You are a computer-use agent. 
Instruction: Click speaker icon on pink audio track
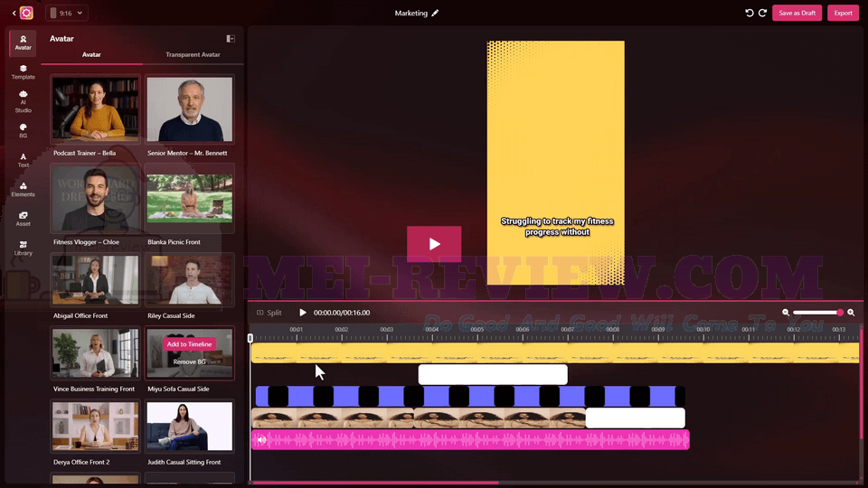pyautogui.click(x=261, y=440)
